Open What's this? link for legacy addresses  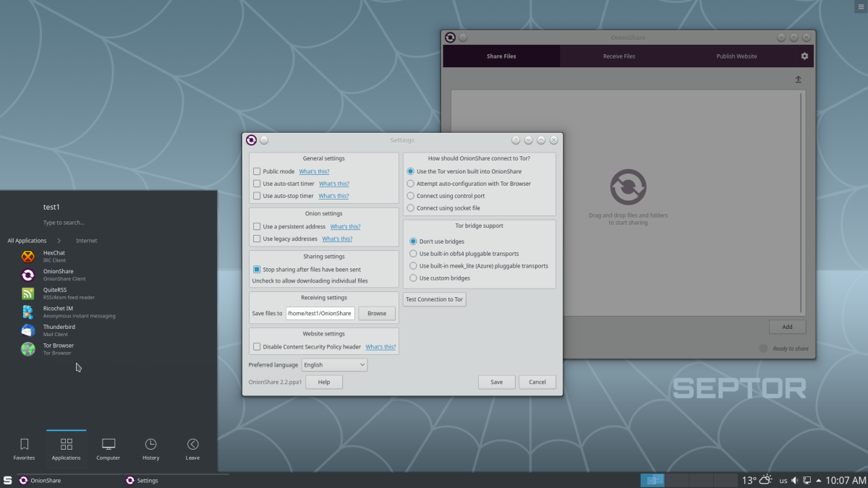pos(337,239)
